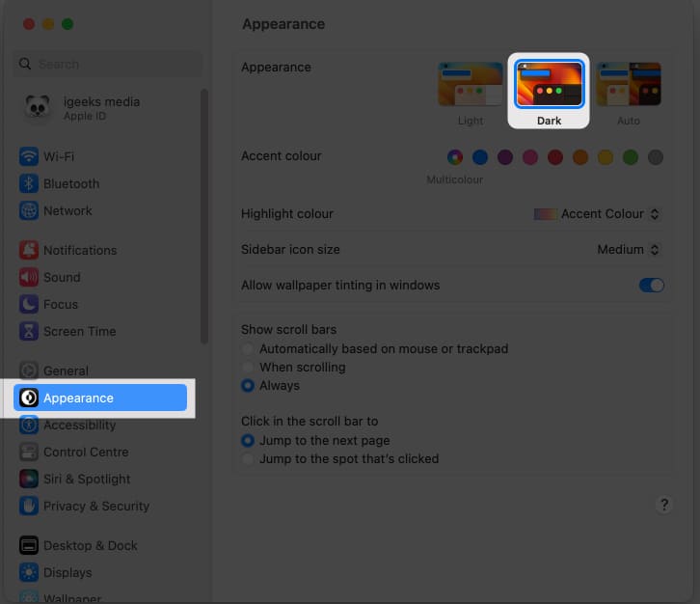Open the Sidebar icon size Medium dropdown

click(x=628, y=249)
